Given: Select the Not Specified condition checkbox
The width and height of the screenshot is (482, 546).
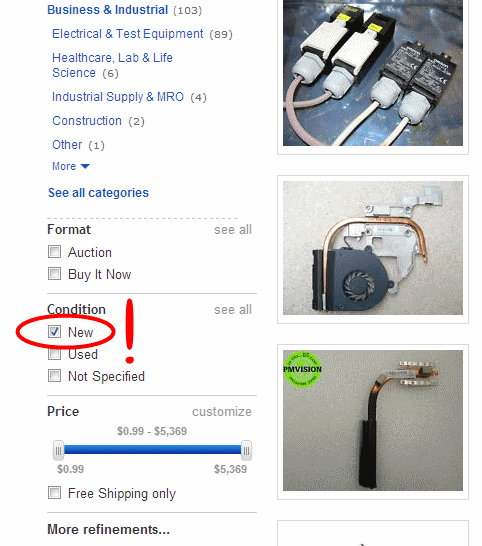Looking at the screenshot, I should (x=54, y=376).
